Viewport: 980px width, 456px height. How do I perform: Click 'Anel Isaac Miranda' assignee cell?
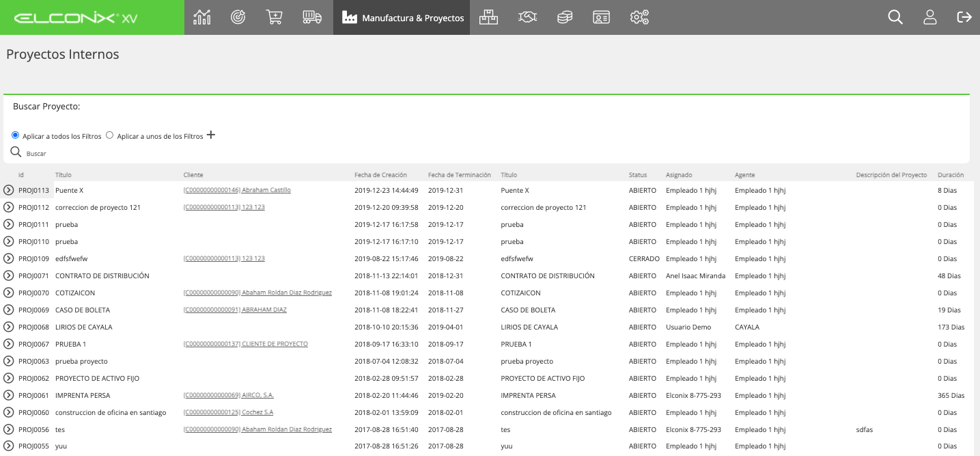(x=696, y=276)
